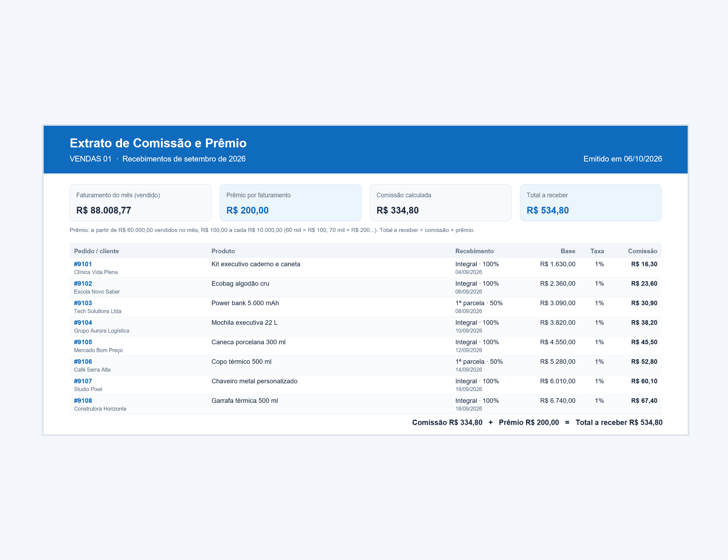This screenshot has height=560, width=728.
Task: Click client name Construtora Horizonte
Action: [100, 409]
